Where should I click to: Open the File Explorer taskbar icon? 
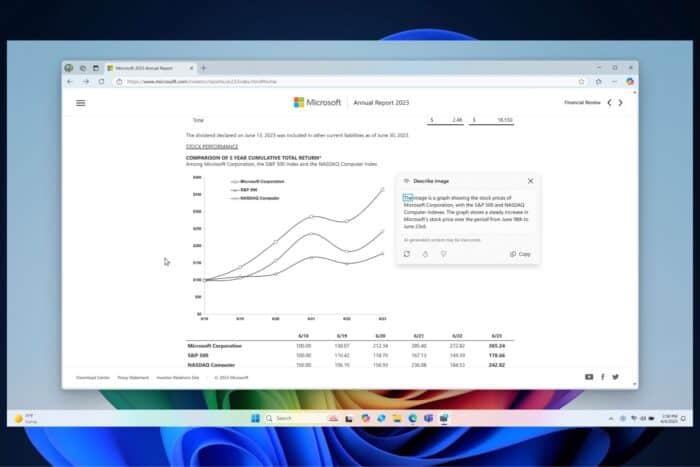click(x=397, y=418)
